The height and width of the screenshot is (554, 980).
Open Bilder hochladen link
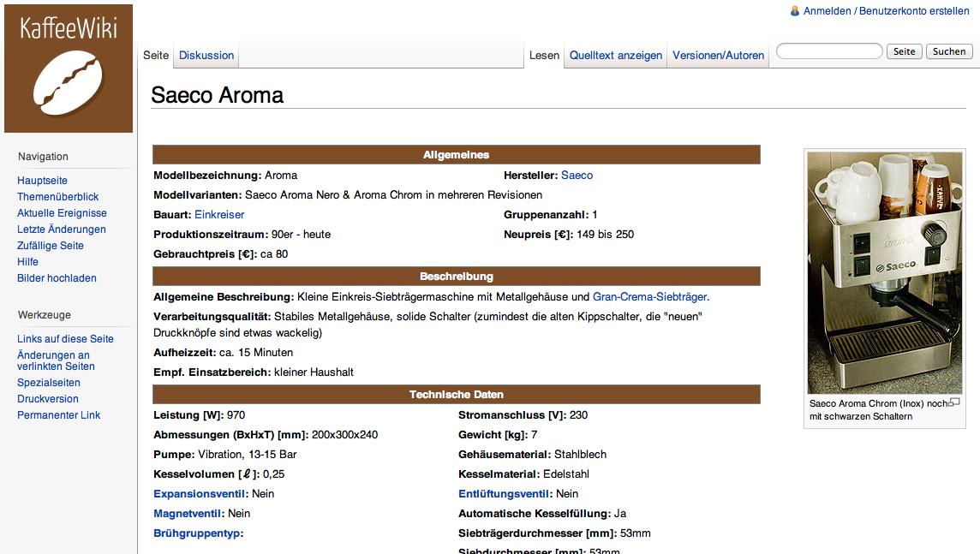tap(57, 278)
